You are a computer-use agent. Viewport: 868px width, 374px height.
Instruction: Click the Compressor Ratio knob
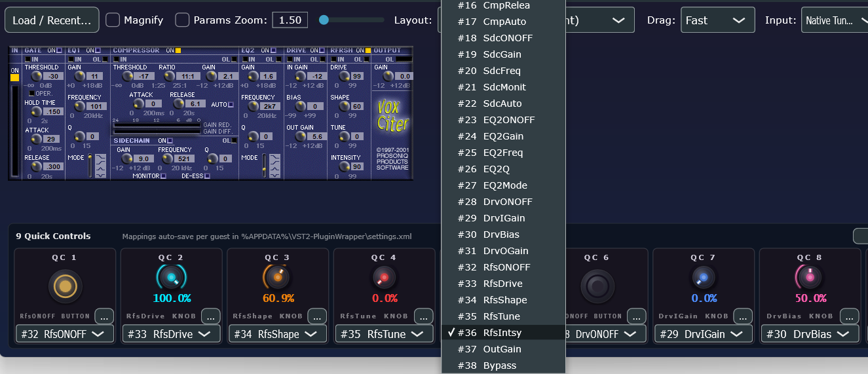169,77
